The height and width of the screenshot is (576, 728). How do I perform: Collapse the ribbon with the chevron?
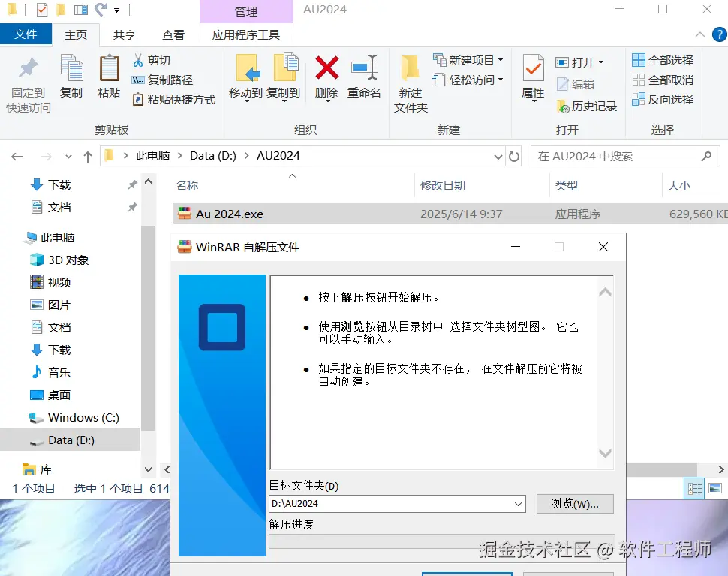pos(699,34)
